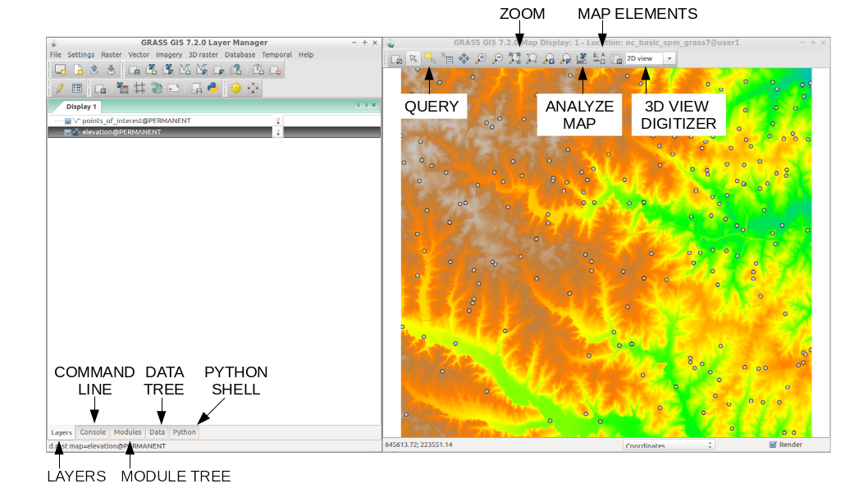The width and height of the screenshot is (868, 488).
Task: Select the elevation@PERMANENT layer row
Action: (214, 132)
